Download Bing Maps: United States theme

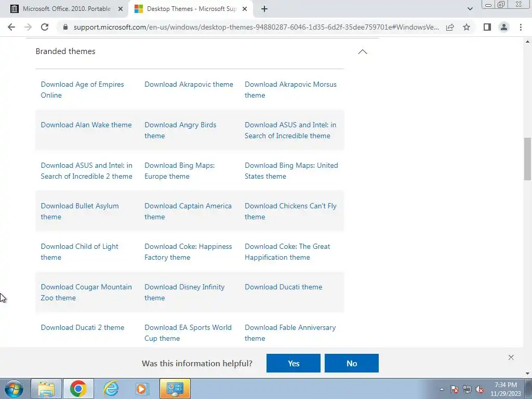(291, 170)
